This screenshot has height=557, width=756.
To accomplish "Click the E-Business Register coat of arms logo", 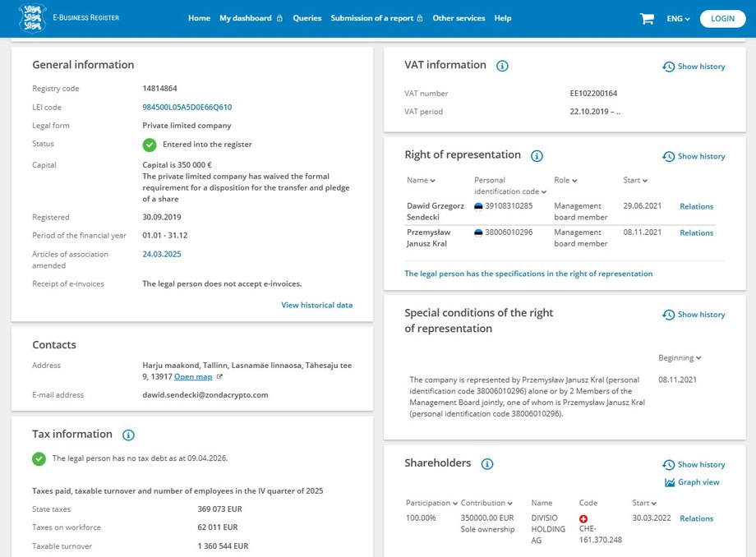I will [x=32, y=18].
